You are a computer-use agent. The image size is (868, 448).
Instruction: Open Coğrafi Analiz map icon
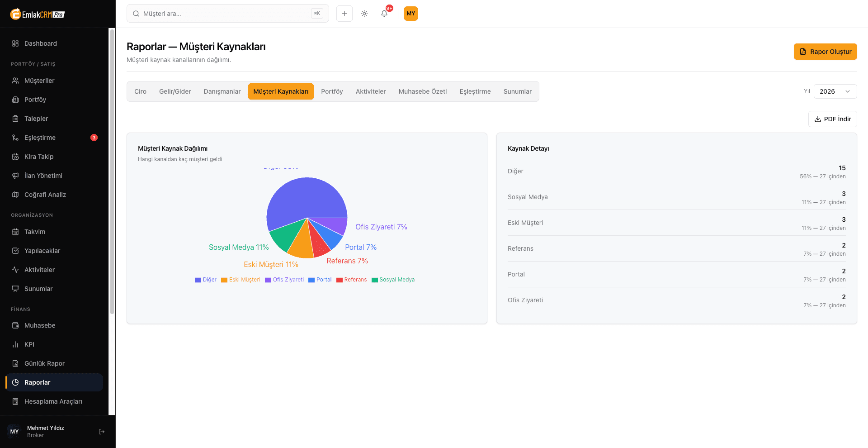coord(15,195)
